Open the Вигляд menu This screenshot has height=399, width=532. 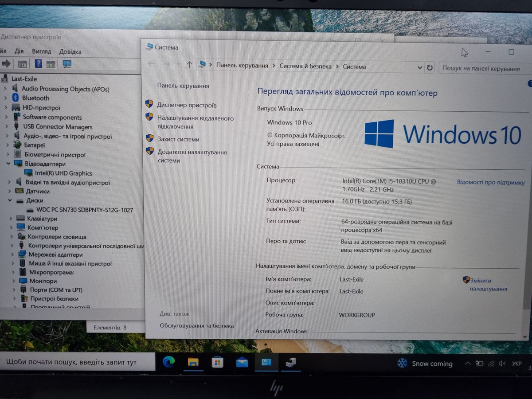pos(41,51)
